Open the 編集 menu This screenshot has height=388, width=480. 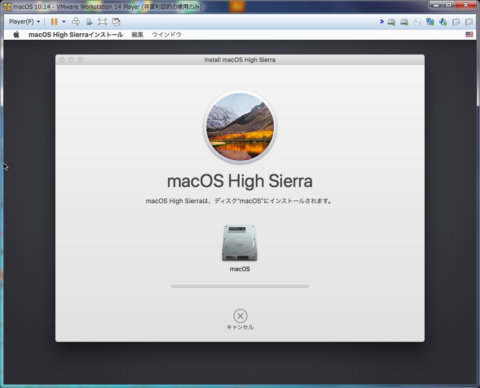click(x=137, y=35)
